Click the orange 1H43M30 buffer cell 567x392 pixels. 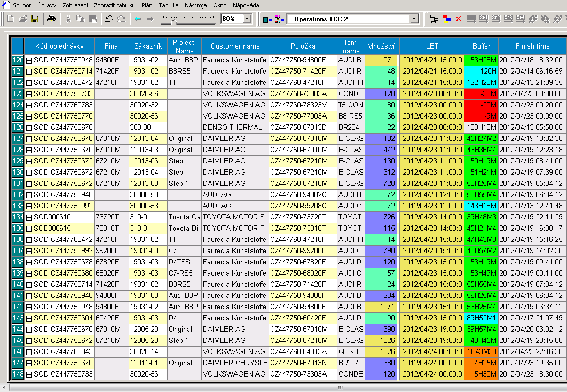(481, 351)
